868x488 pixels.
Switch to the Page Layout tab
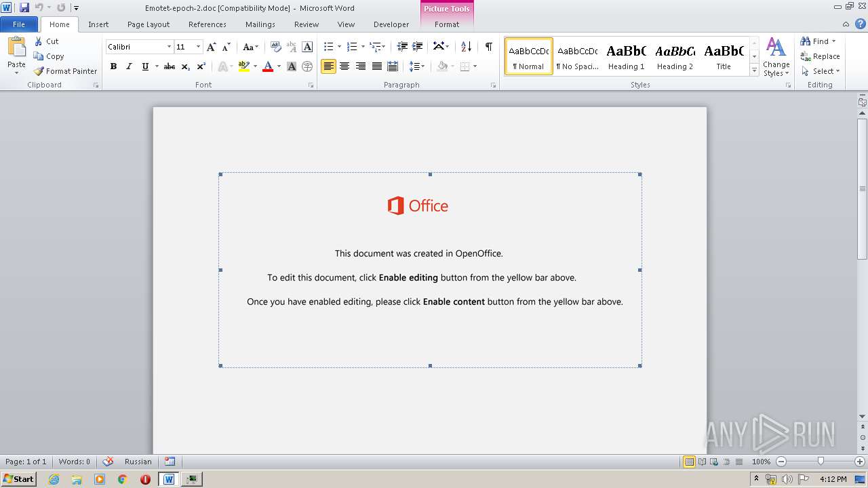[149, 24]
